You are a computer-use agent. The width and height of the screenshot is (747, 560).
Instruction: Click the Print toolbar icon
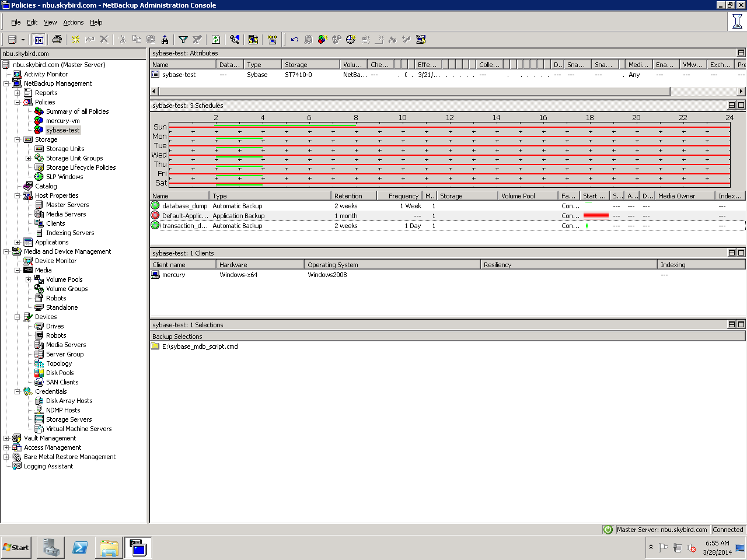point(57,40)
